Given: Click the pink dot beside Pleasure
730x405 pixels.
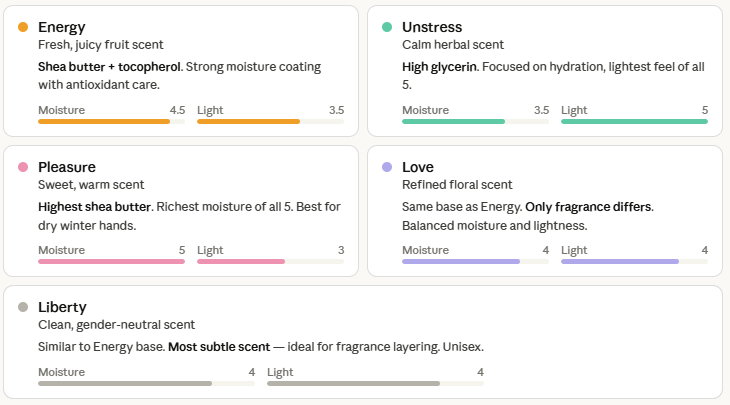Looking at the screenshot, I should point(23,167).
